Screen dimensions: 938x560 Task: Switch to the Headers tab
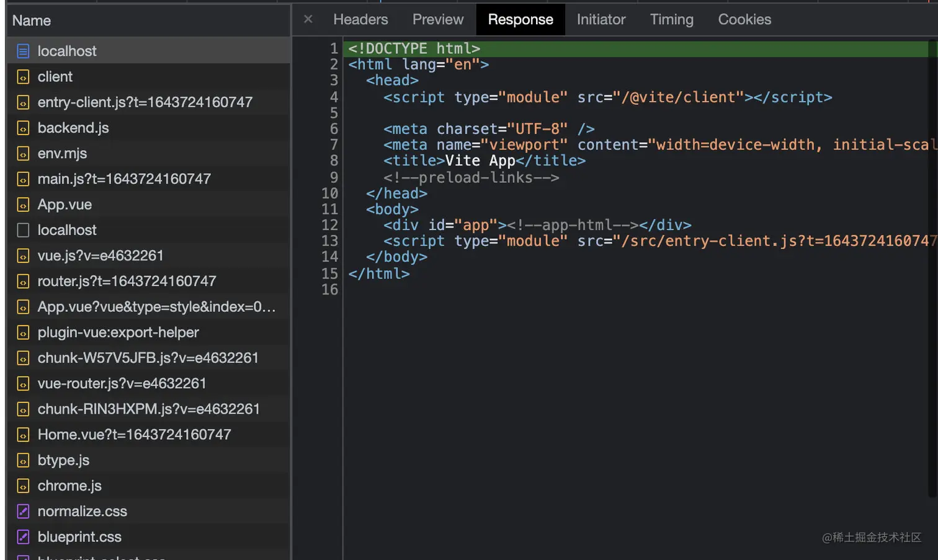(x=360, y=19)
